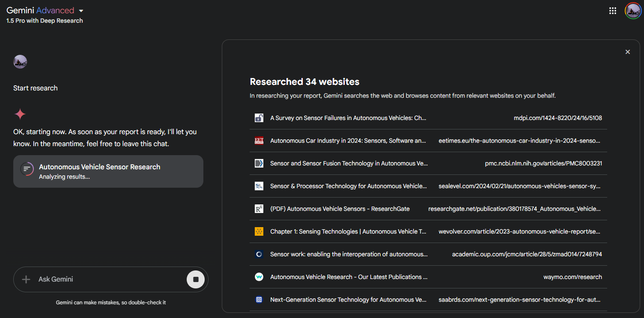644x318 pixels.
Task: Click the plus attach icon in prompt box
Action: point(26,279)
